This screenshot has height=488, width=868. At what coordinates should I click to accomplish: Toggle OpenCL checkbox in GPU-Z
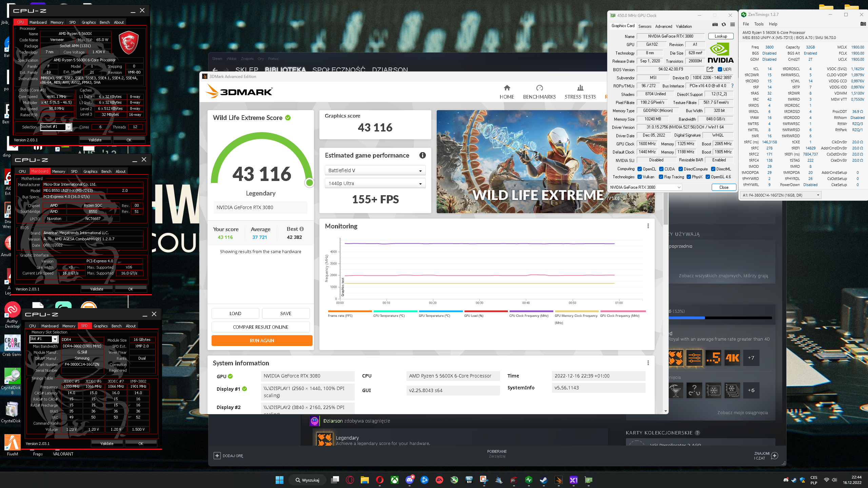point(639,169)
